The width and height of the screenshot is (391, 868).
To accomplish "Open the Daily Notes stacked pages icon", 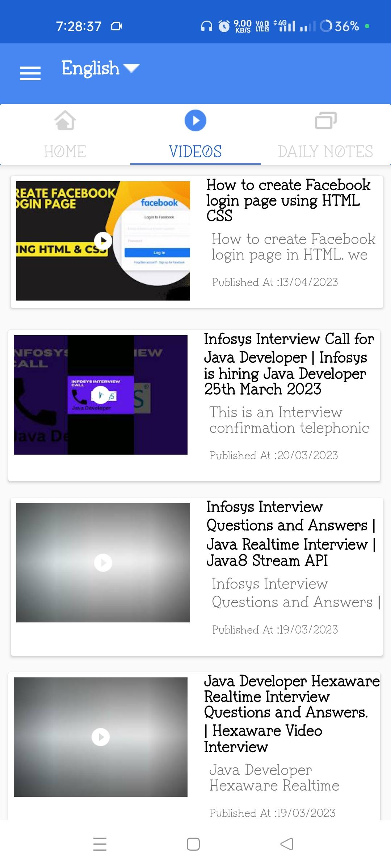I will click(x=325, y=120).
